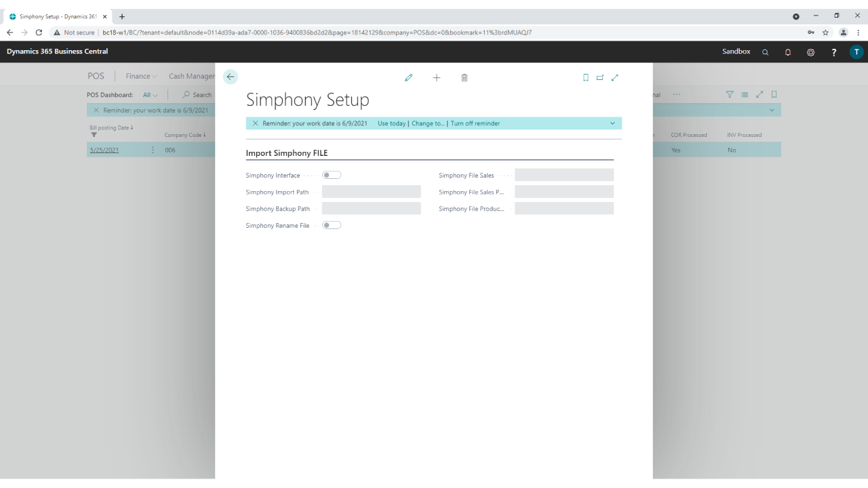Click the COR Processed column header

click(689, 135)
